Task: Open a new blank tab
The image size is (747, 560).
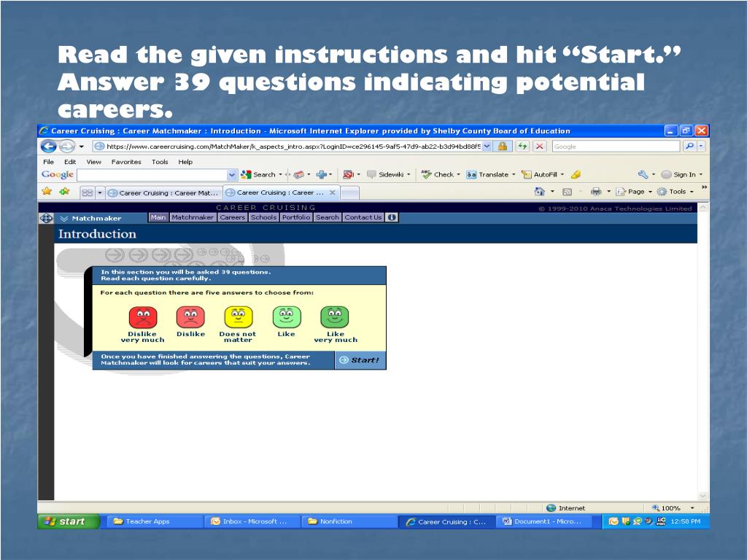Action: tap(349, 192)
